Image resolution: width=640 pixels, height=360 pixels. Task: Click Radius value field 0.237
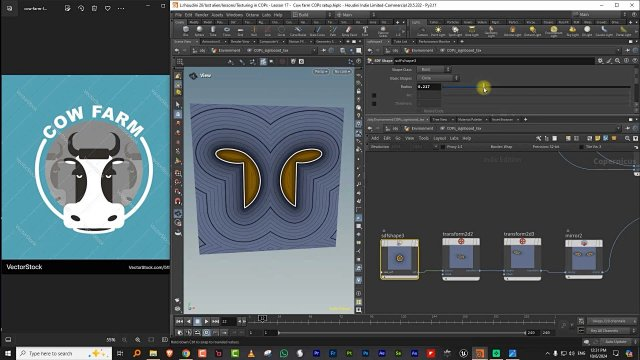pyautogui.click(x=429, y=87)
